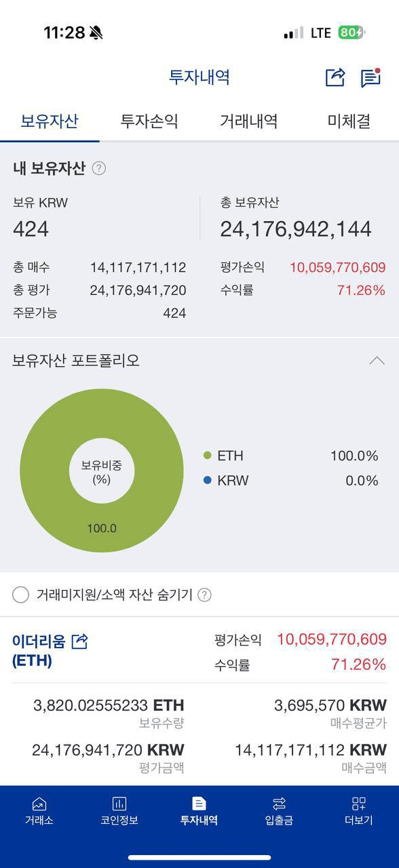The width and height of the screenshot is (399, 868).
Task: Switch to the 투자손익 tab
Action: click(149, 121)
